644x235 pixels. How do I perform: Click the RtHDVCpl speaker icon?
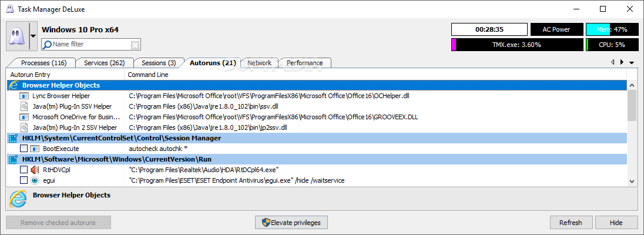tap(35, 170)
